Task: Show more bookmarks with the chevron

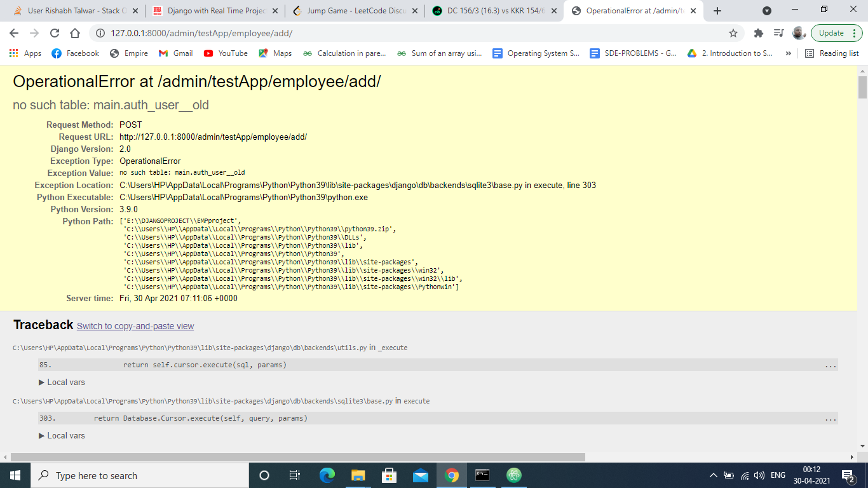Action: click(789, 53)
